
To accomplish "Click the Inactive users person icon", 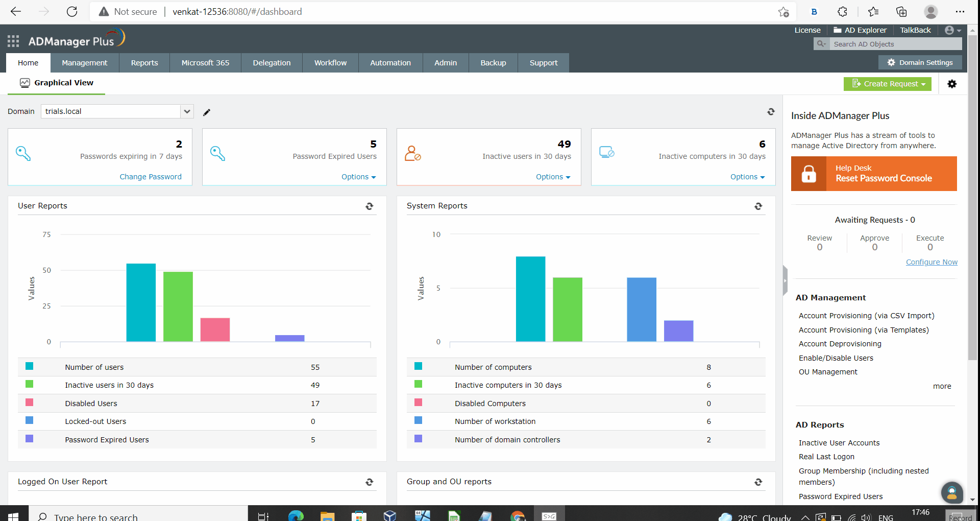I will [412, 153].
